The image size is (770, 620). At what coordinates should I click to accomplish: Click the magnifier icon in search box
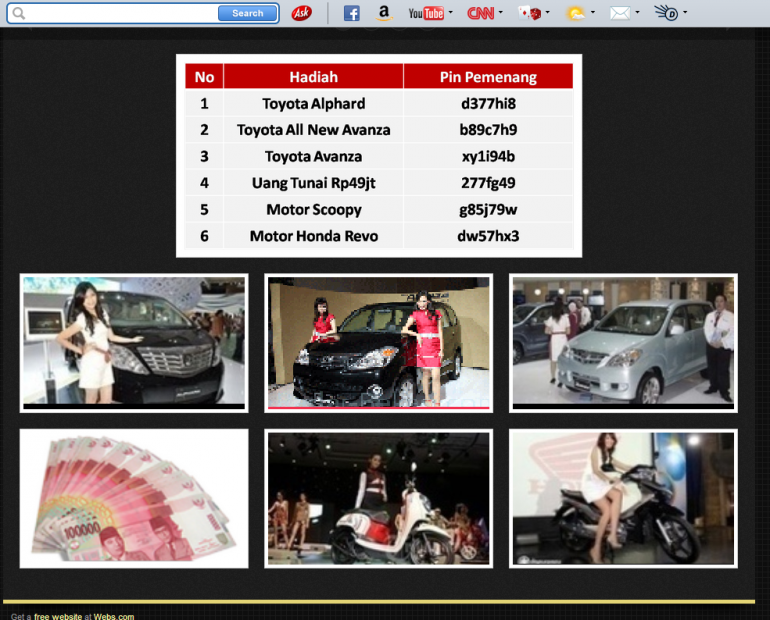(18, 13)
